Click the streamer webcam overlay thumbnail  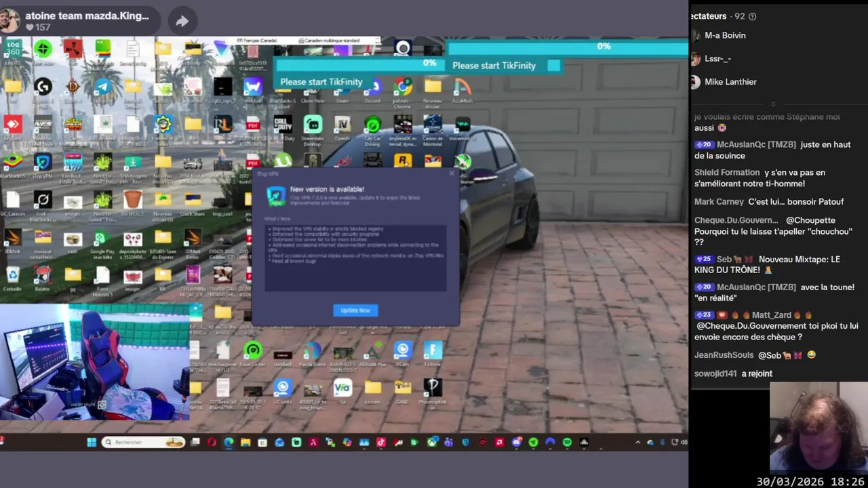[x=95, y=362]
